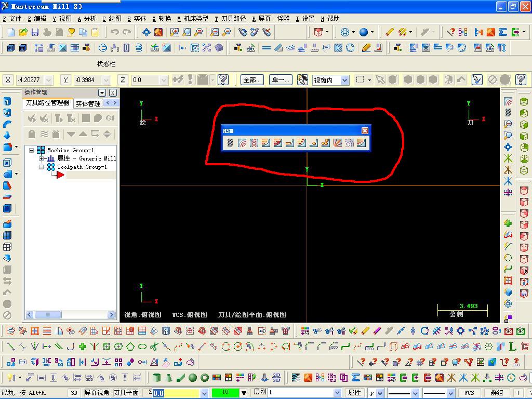
Task: Click the Repaint icon next to Fit
Action: [158, 32]
